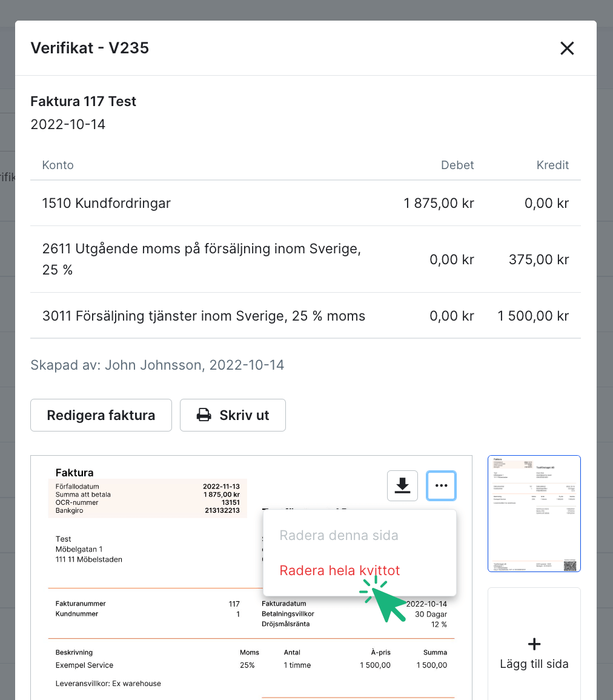Click the 1 875,00 kr debet amount
This screenshot has height=700, width=613.
(439, 203)
